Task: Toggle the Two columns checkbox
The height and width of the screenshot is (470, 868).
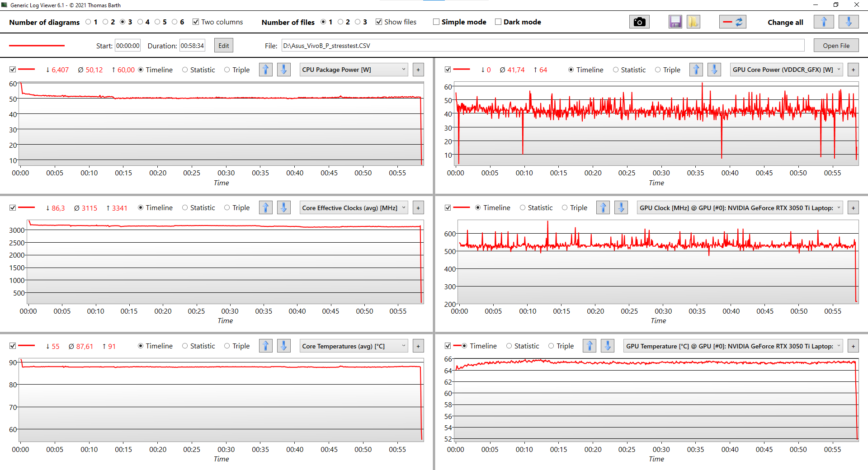Action: [x=196, y=22]
